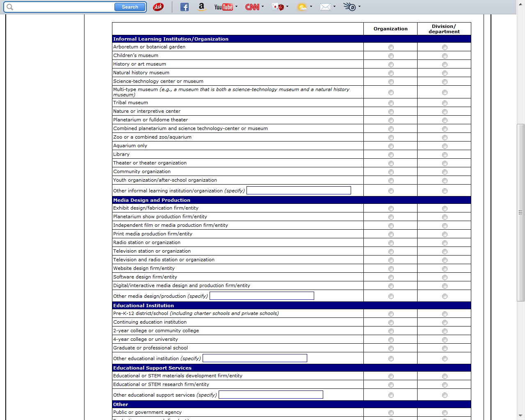Select Organization for 4-year college or university

point(391,340)
